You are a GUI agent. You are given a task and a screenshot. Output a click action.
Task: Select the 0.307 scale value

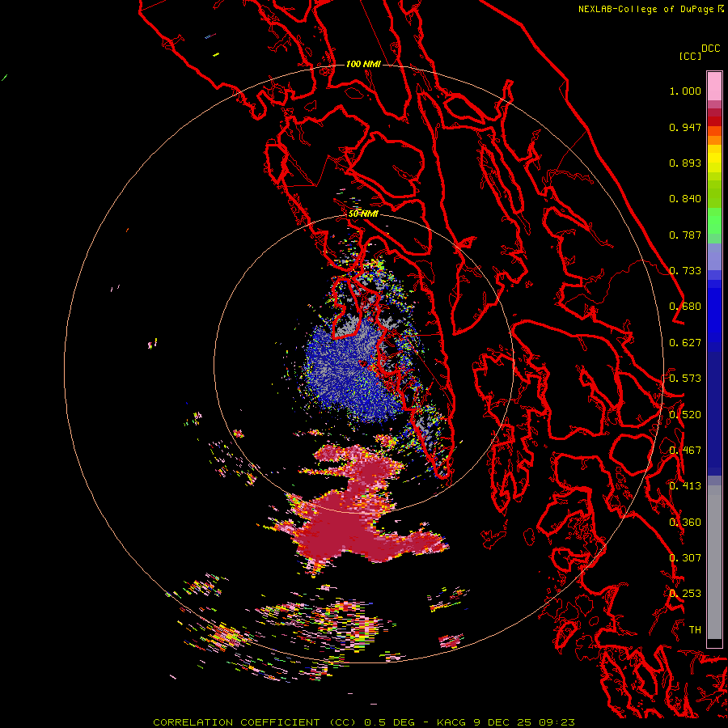pyautogui.click(x=685, y=558)
